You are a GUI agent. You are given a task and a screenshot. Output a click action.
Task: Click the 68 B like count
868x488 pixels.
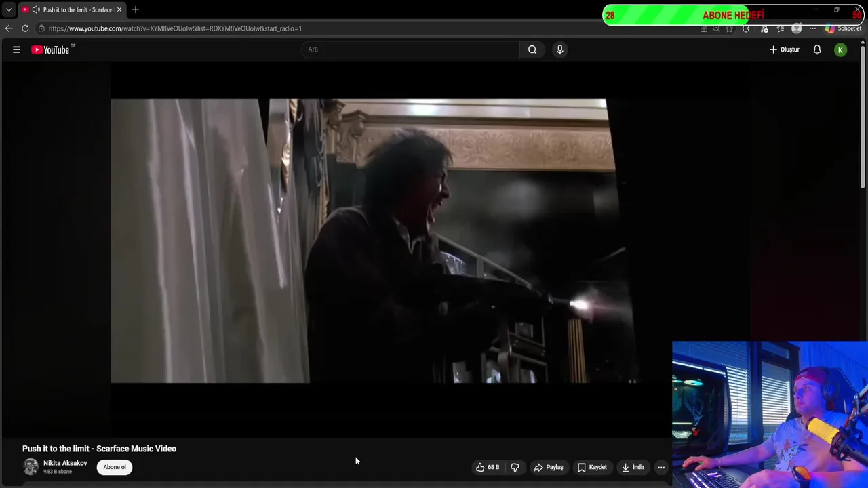point(493,467)
